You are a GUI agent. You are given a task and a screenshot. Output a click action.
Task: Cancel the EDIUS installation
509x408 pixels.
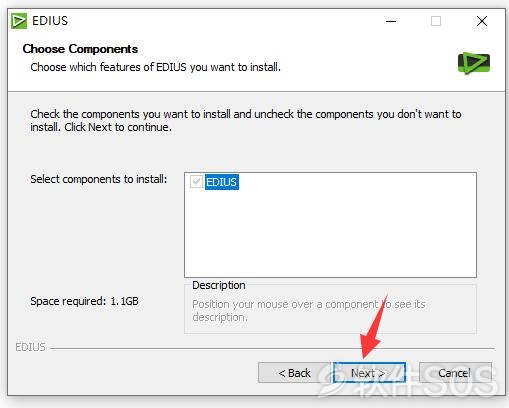tap(455, 373)
